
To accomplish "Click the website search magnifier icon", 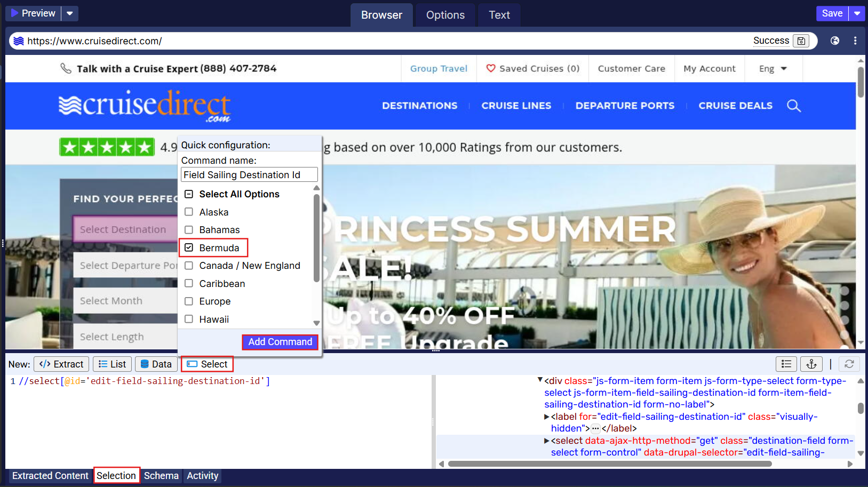I will pos(793,106).
